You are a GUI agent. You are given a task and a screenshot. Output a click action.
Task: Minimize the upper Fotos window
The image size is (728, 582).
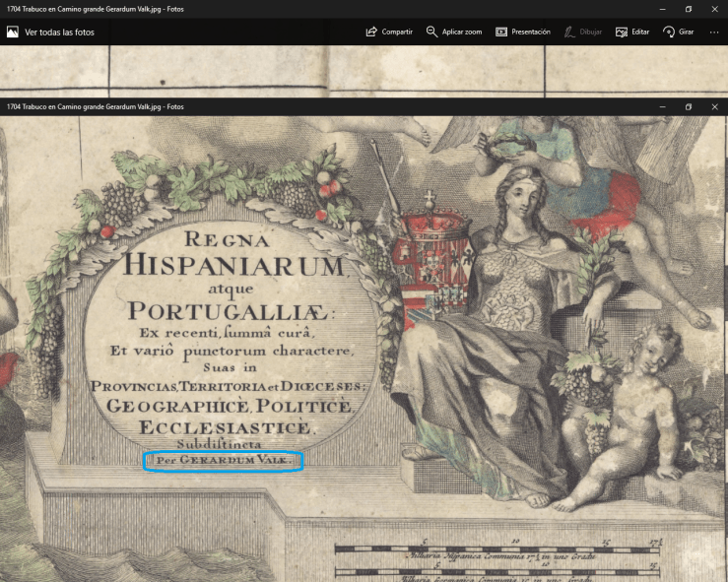click(x=660, y=9)
